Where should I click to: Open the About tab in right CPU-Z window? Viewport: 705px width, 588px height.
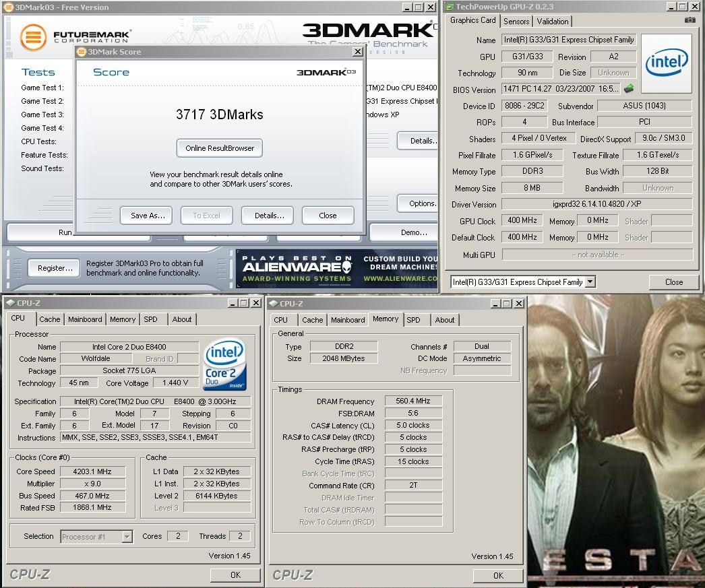pos(445,320)
